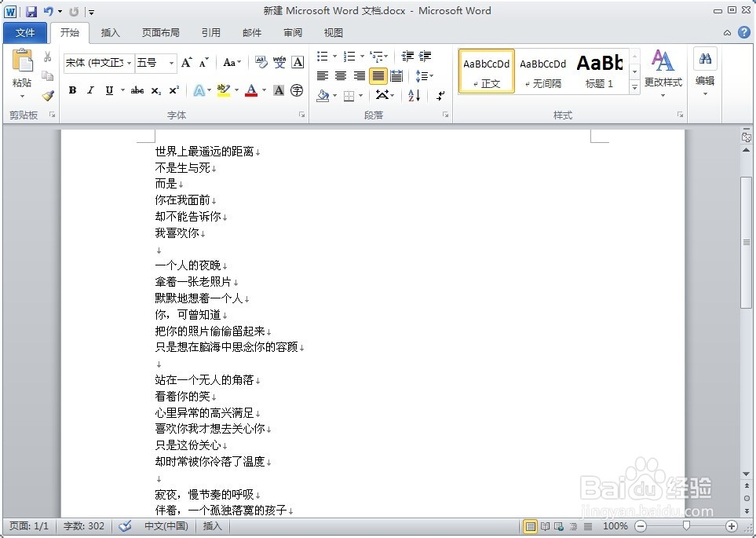Apply yellow text highlight color
Image resolution: width=756 pixels, height=538 pixels.
[x=222, y=90]
